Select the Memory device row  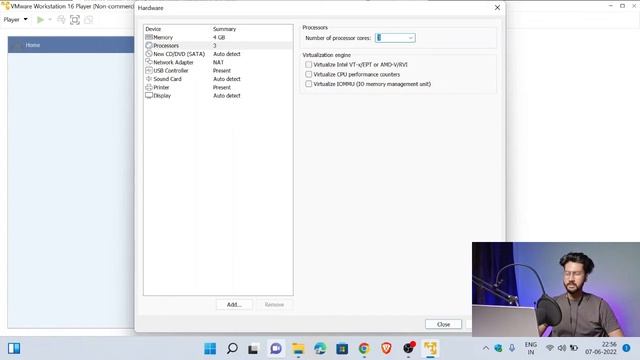coord(218,37)
